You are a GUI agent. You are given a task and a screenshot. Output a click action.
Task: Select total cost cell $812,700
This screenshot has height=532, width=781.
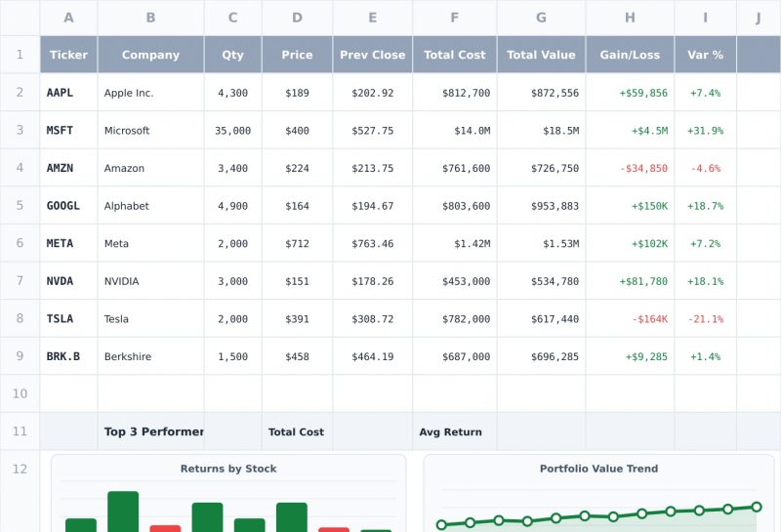[455, 93]
